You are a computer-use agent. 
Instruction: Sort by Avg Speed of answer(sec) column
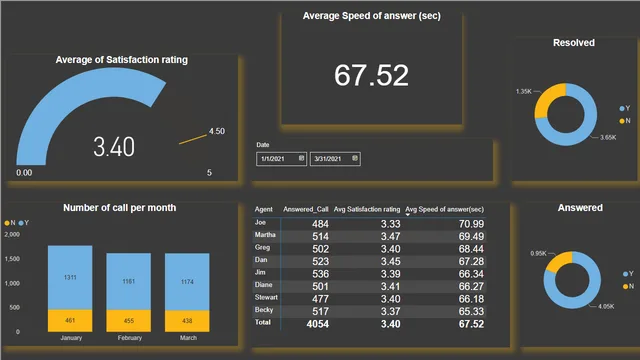tap(444, 209)
